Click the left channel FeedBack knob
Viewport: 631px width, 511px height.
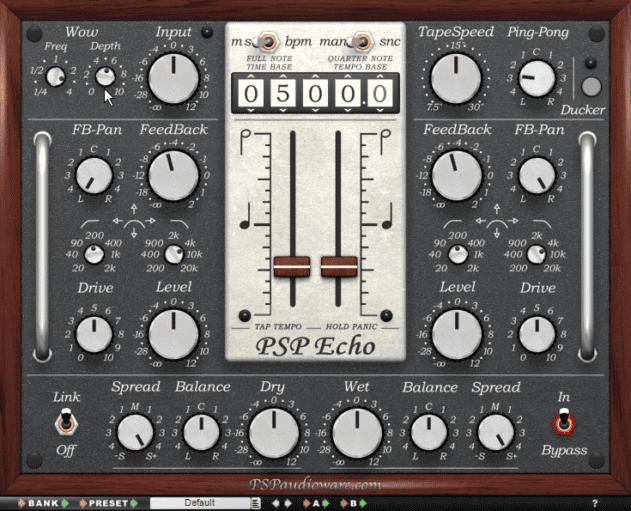[173, 176]
